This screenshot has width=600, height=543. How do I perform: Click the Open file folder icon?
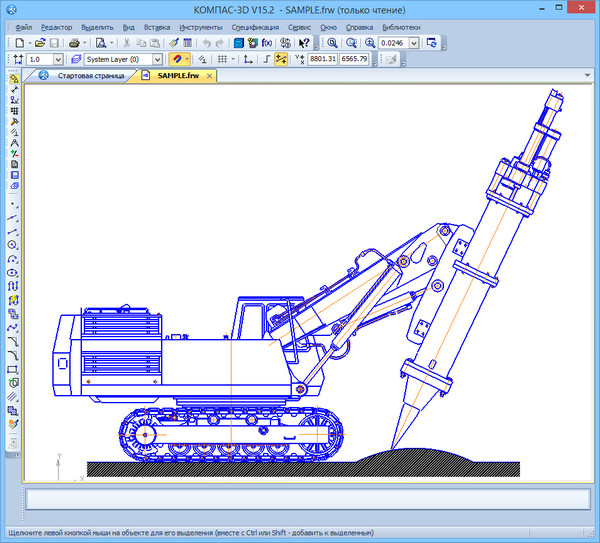coord(40,43)
